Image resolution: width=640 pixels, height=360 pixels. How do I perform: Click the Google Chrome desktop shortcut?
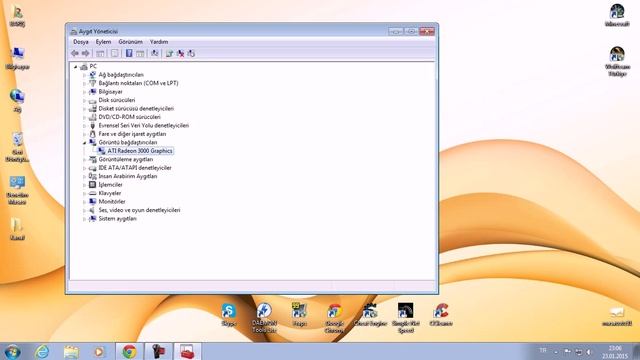pyautogui.click(x=334, y=318)
